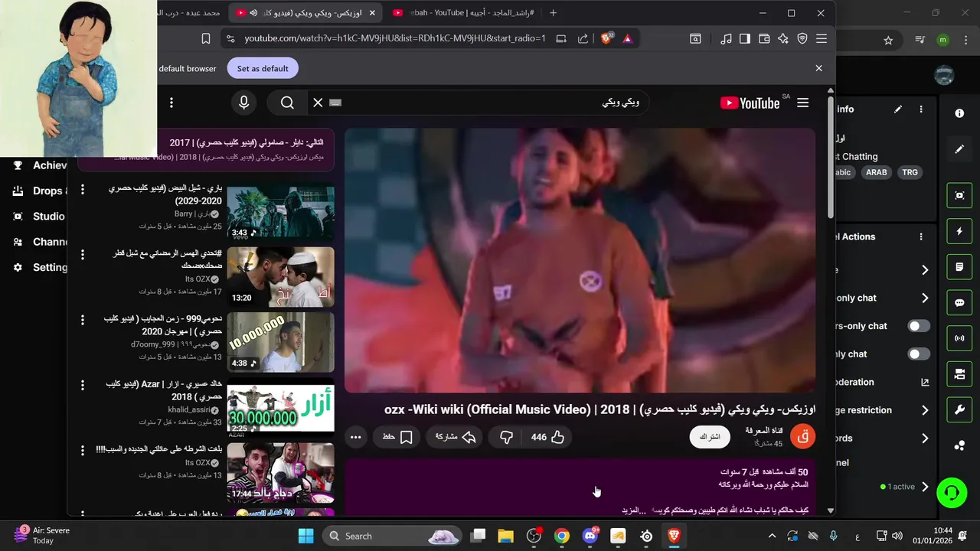Click Set as default browser button
The width and height of the screenshot is (980, 551).
[263, 68]
